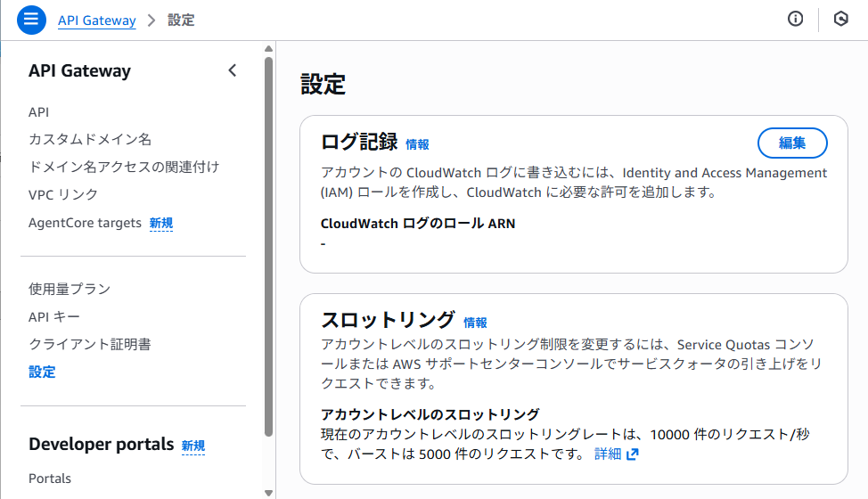Click CloudWatch ログのロール ARN label

pos(418,224)
